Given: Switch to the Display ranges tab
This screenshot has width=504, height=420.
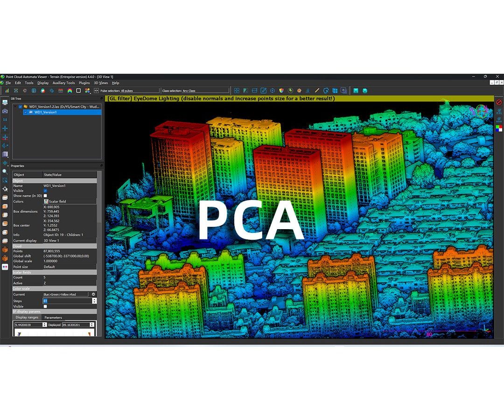Looking at the screenshot, I should click(x=27, y=317).
